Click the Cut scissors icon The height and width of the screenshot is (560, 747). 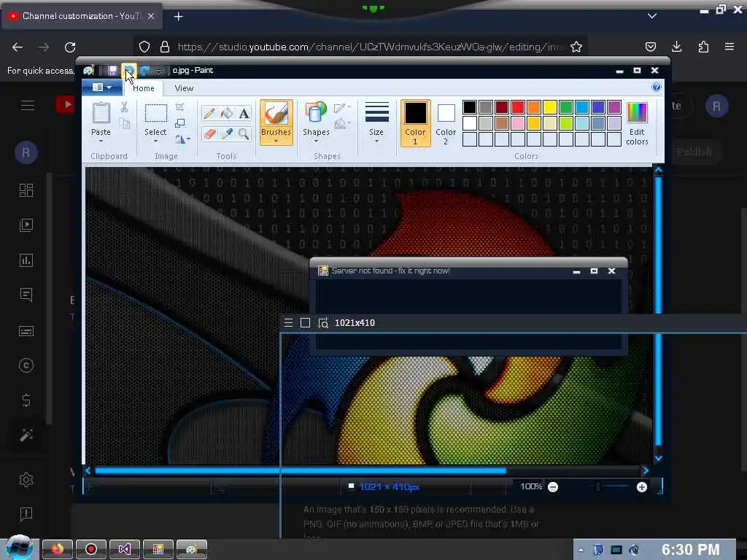point(124,106)
